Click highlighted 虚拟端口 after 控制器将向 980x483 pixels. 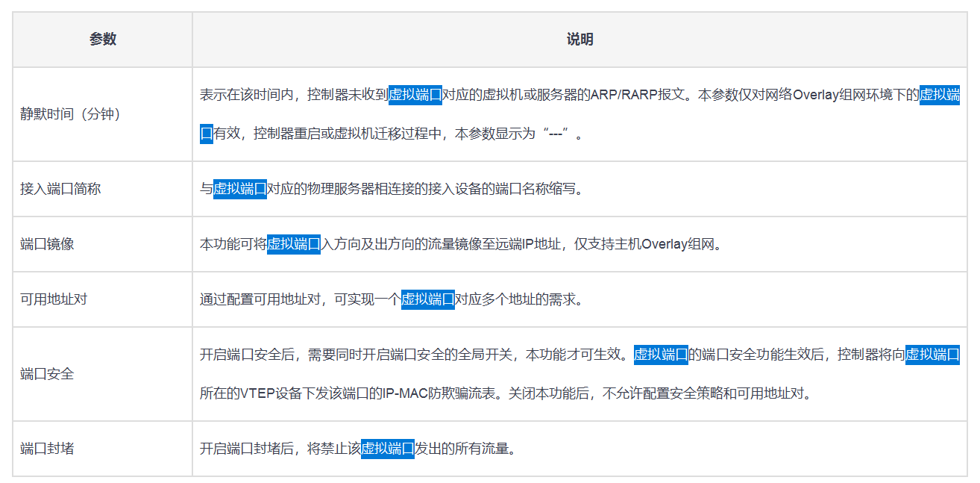tap(933, 355)
